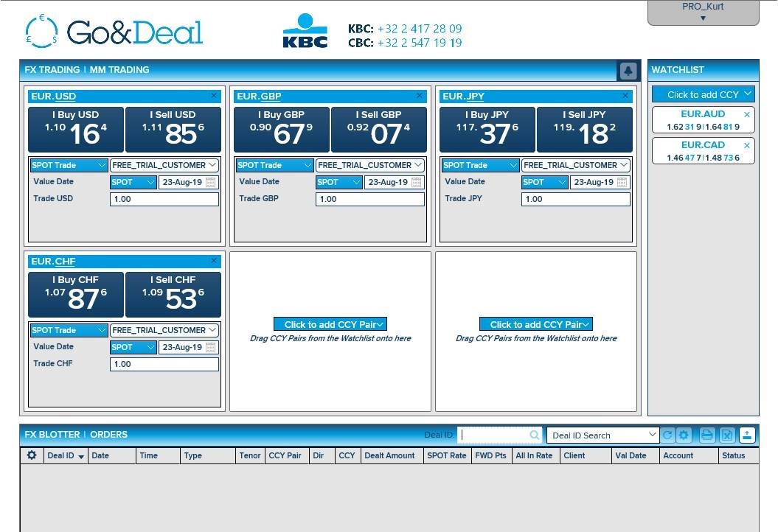The width and height of the screenshot is (778, 532).
Task: Open calendar picker in EUR.USD tile
Action: pyautogui.click(x=211, y=183)
